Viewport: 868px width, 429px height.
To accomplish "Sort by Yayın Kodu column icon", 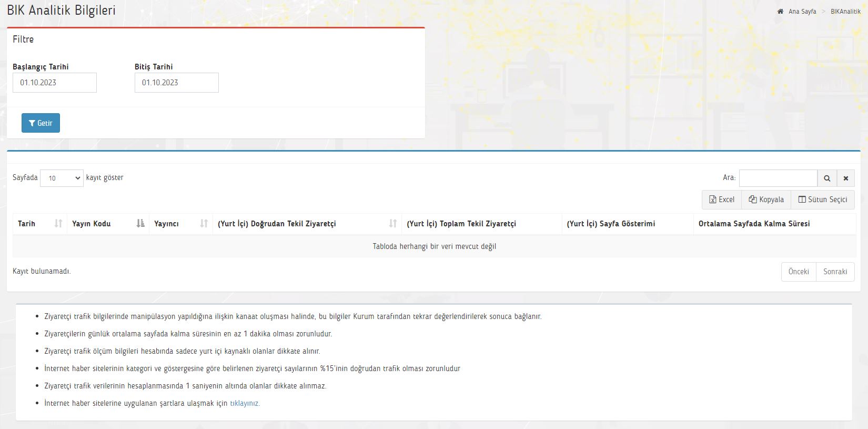I will pyautogui.click(x=140, y=224).
